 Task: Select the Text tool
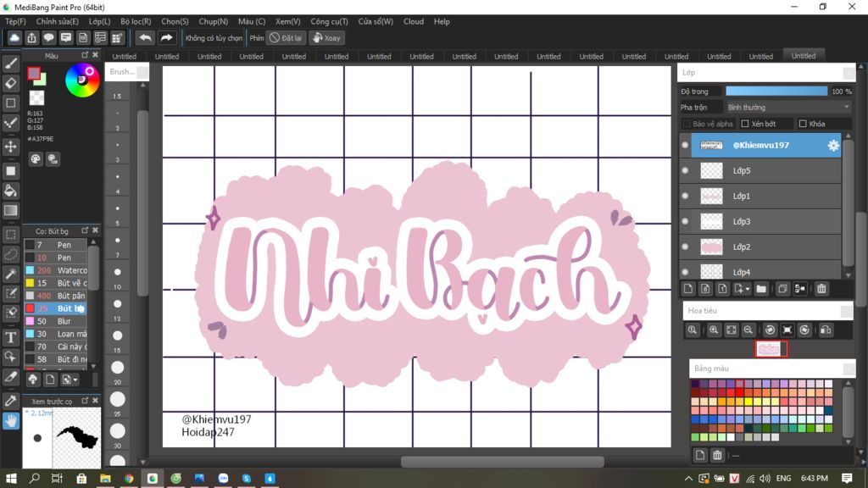(10, 337)
